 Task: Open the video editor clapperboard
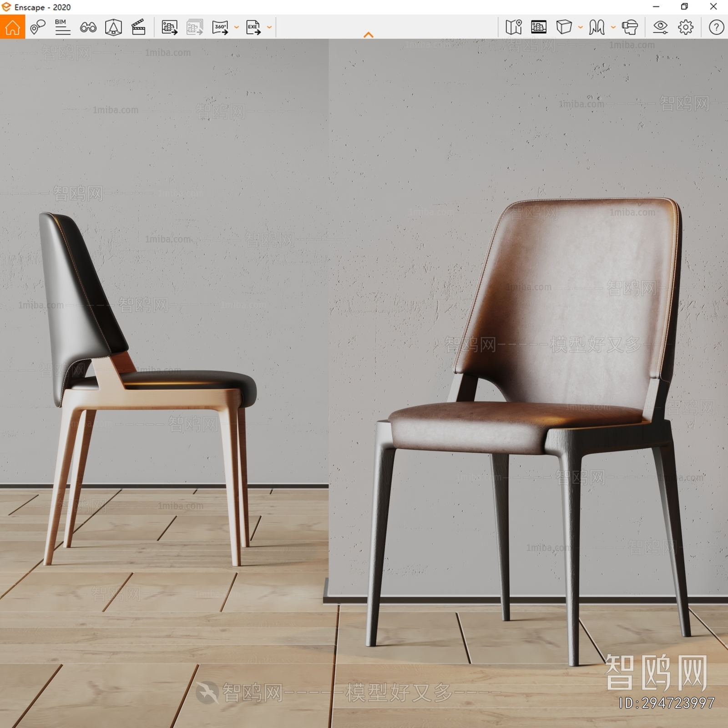coord(138,27)
